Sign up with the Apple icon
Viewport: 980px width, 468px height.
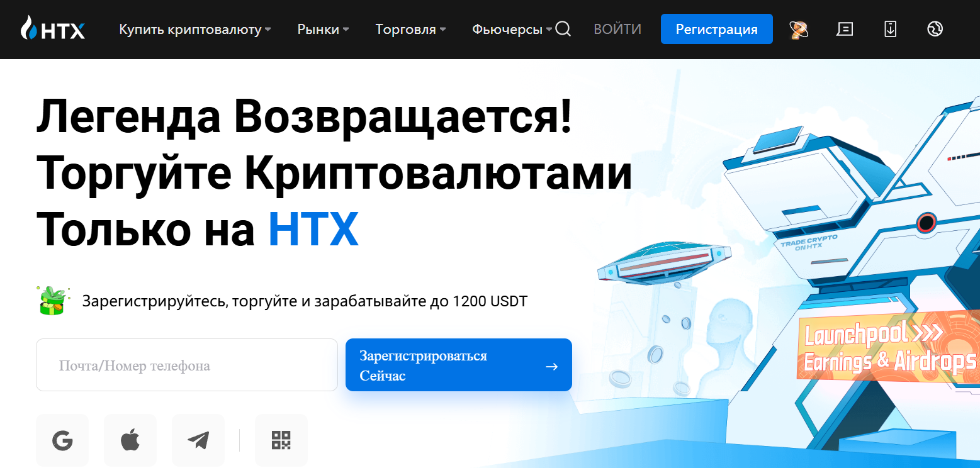point(130,440)
